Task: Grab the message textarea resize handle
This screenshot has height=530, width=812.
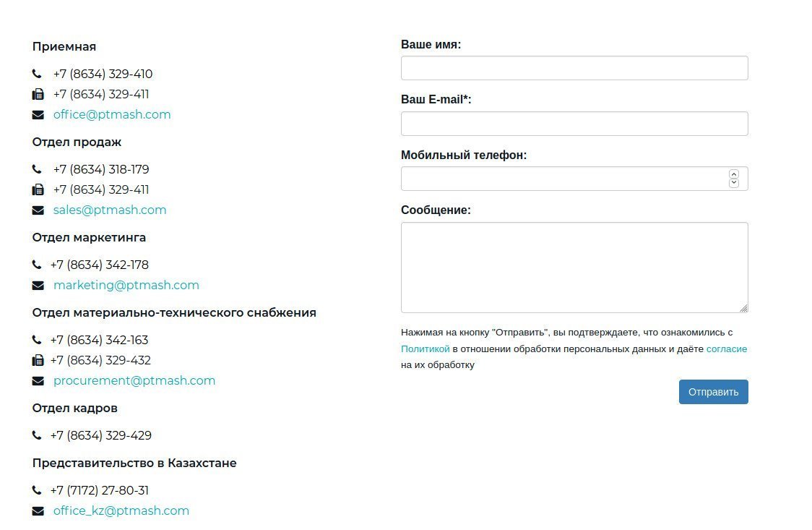Action: [x=743, y=308]
